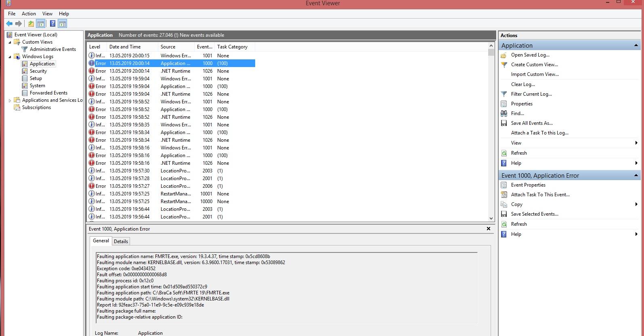Sort by Level column header
Viewport: 644px width, 336px height.
pos(96,47)
